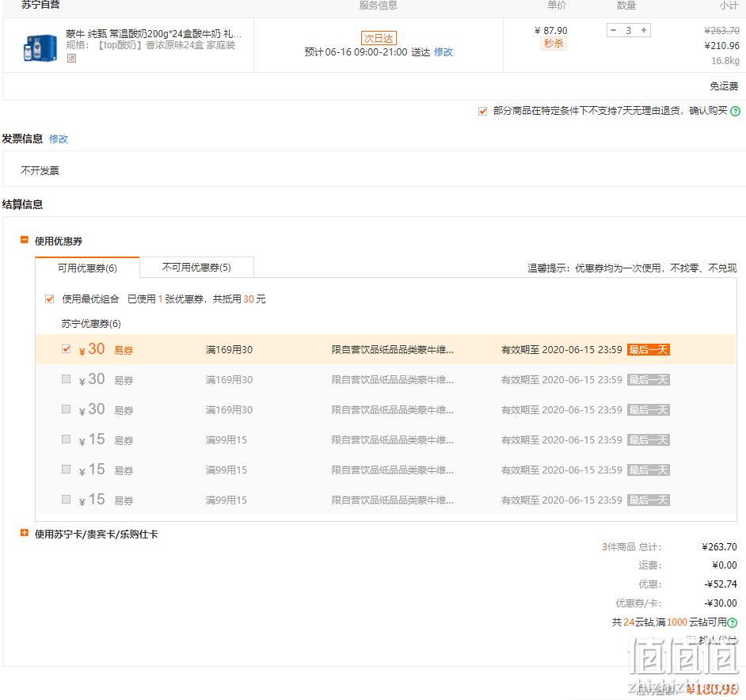Increase quantity with the plus button
Image resolution: width=746 pixels, height=700 pixels.
644,30
